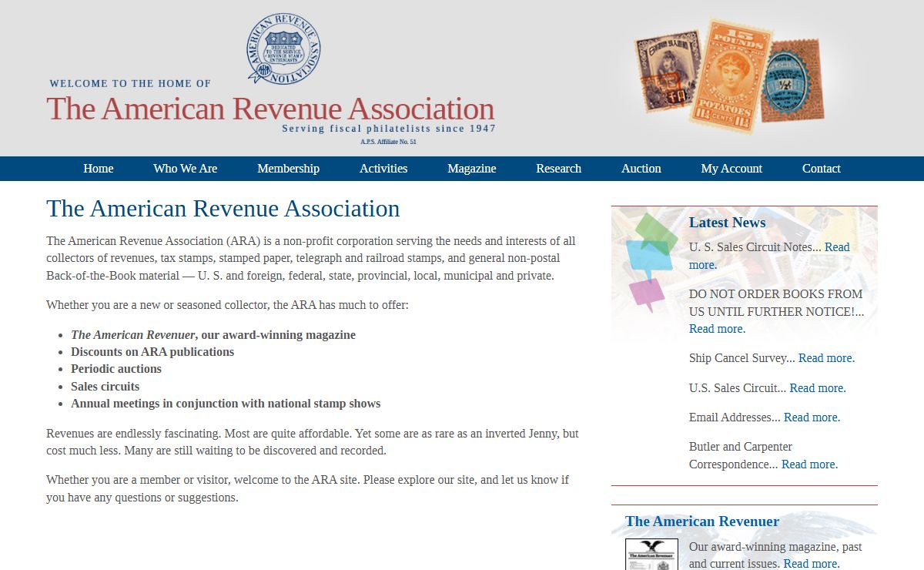924x570 pixels.
Task: Click the bullet 'Periodic auctions'
Action: pyautogui.click(x=116, y=369)
